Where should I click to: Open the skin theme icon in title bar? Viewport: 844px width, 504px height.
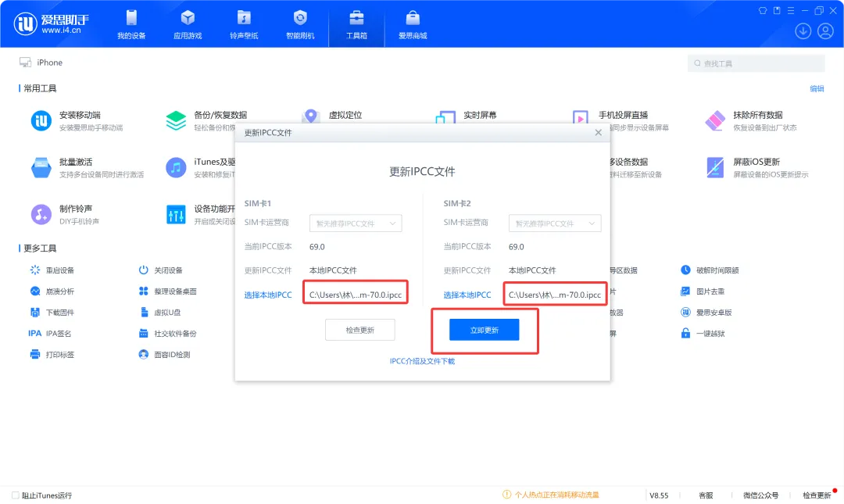pos(763,10)
